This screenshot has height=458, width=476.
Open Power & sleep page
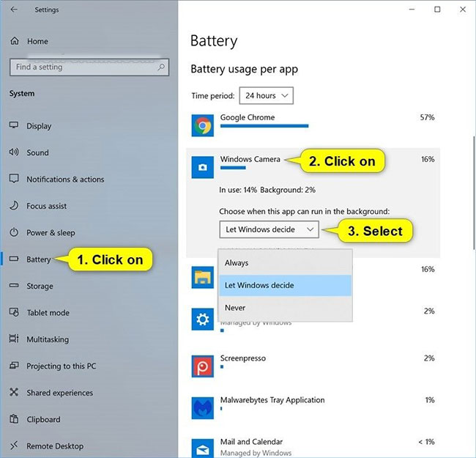click(51, 232)
